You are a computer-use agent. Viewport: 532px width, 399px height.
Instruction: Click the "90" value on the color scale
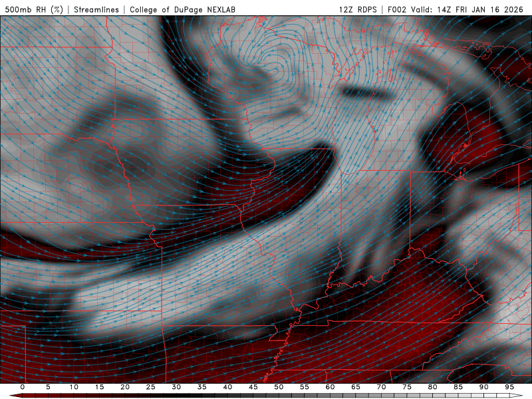(483, 387)
